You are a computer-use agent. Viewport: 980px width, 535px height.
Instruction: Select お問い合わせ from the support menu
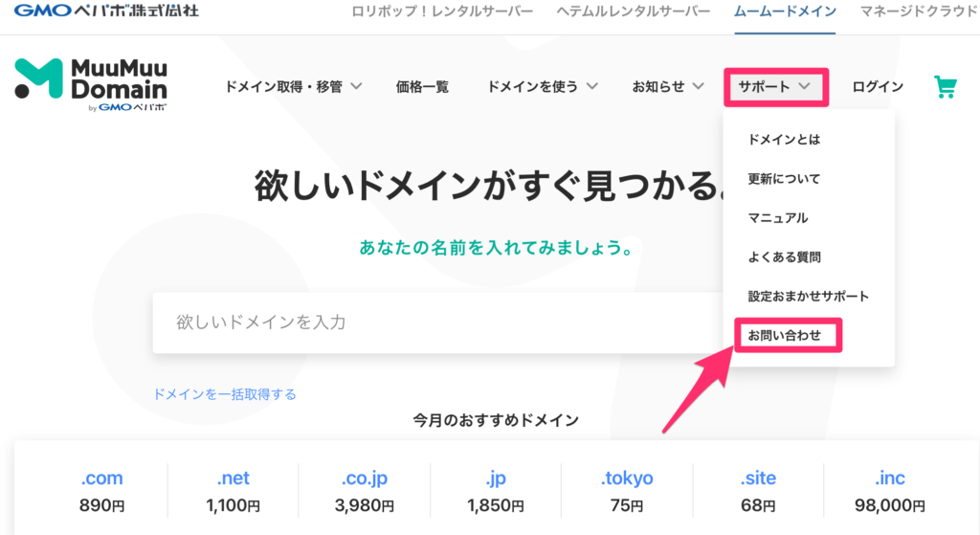pyautogui.click(x=785, y=336)
